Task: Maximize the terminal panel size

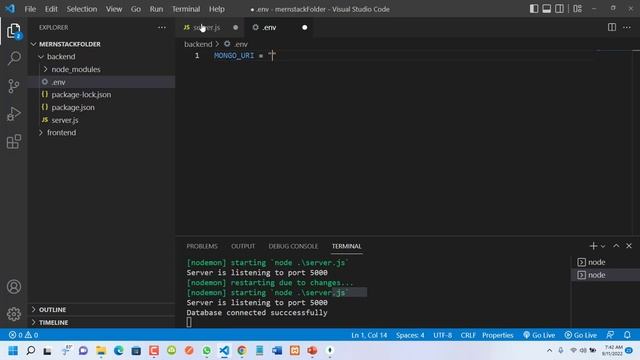Action: (x=616, y=246)
